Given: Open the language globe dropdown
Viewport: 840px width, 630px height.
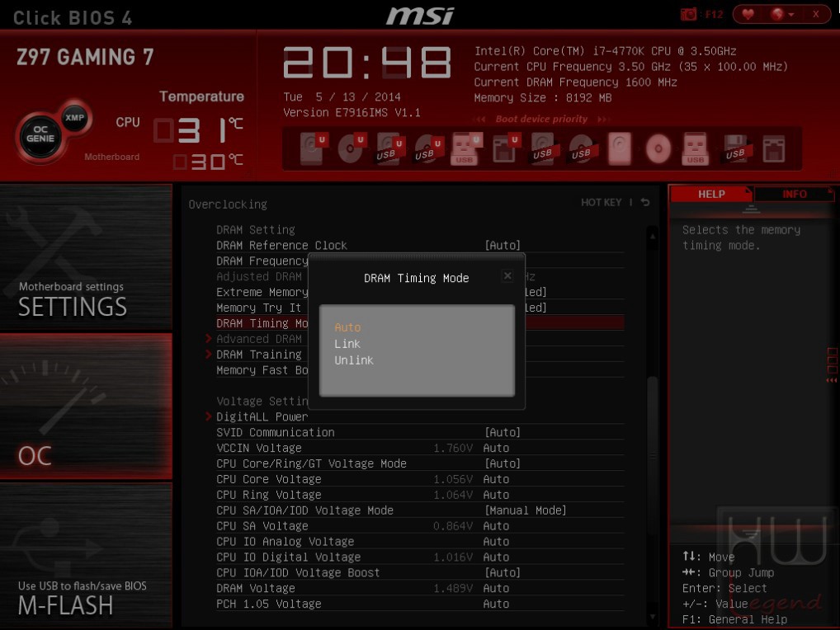Looking at the screenshot, I should [781, 15].
